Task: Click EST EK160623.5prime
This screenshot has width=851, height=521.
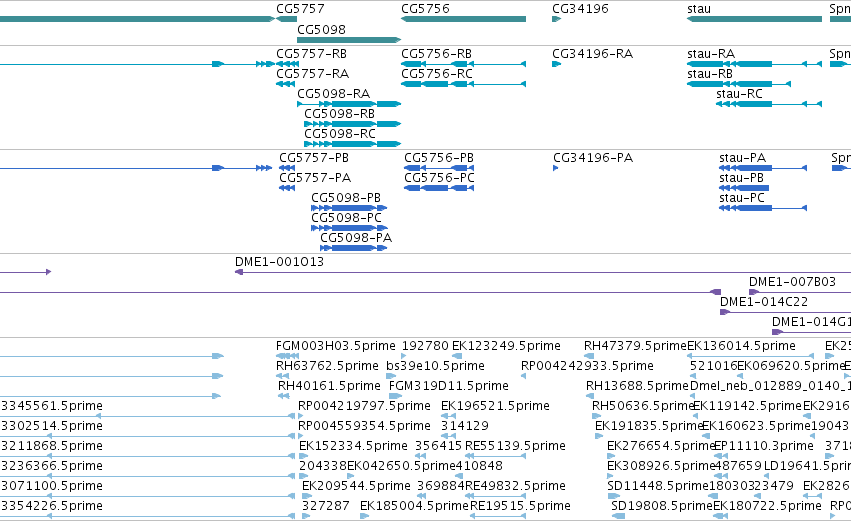Action: (756, 427)
